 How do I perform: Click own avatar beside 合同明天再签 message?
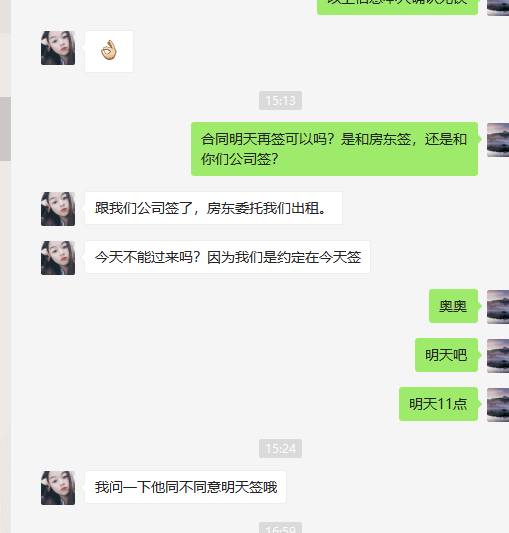[x=498, y=140]
